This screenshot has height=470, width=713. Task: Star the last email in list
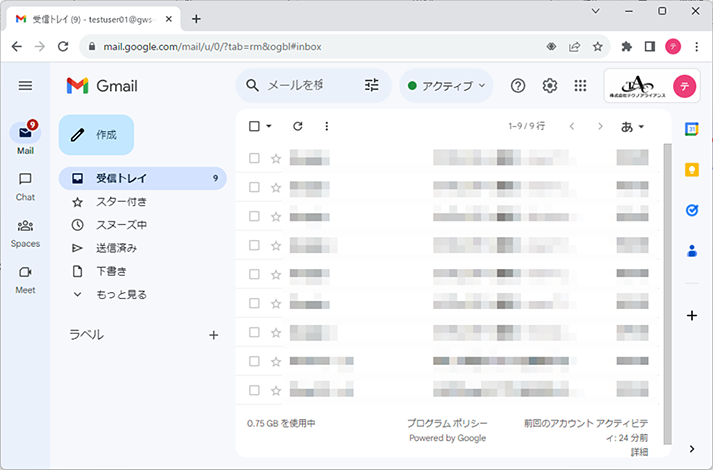tap(276, 390)
